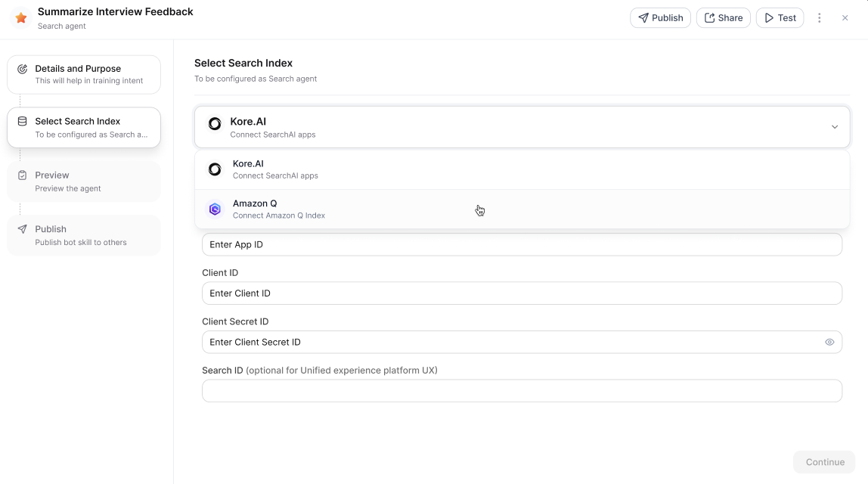Click the orange star agent icon
This screenshot has height=484, width=868.
coord(21,17)
